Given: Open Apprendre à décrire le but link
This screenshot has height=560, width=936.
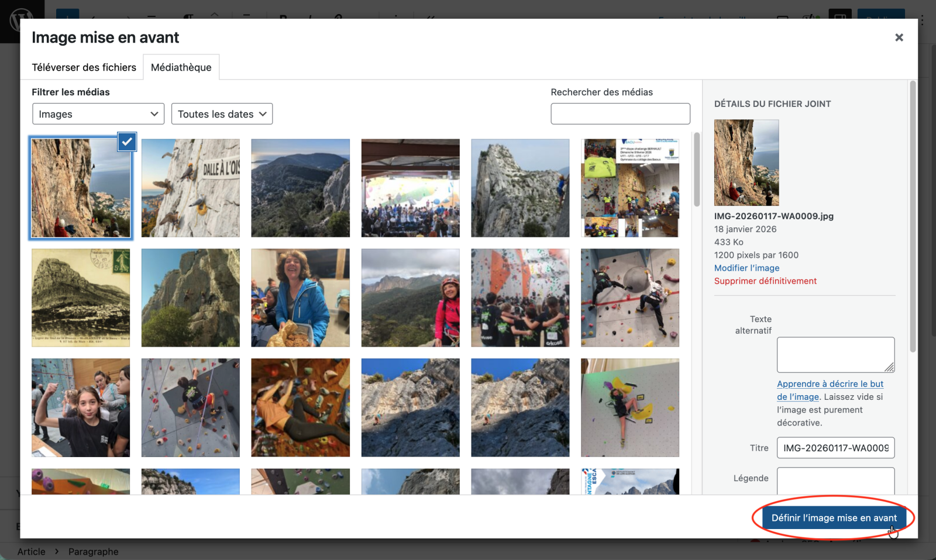Looking at the screenshot, I should click(x=830, y=384).
